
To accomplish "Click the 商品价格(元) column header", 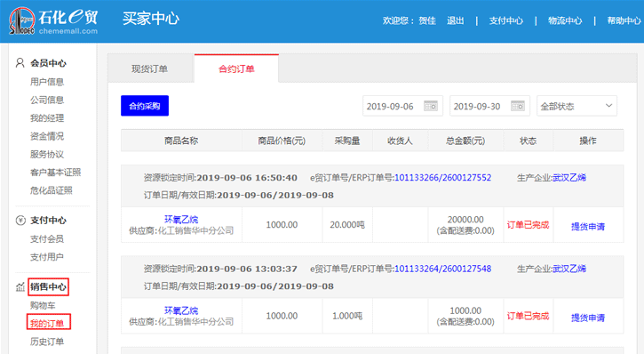I will tap(282, 141).
